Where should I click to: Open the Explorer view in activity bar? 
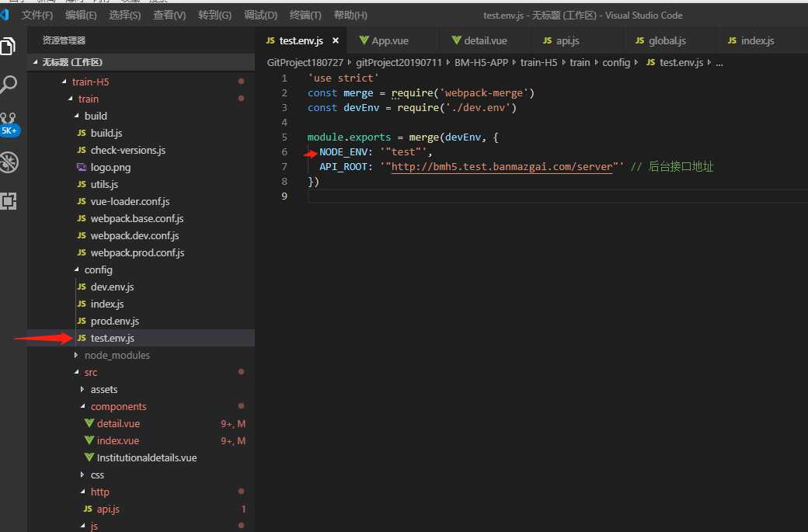[9, 47]
